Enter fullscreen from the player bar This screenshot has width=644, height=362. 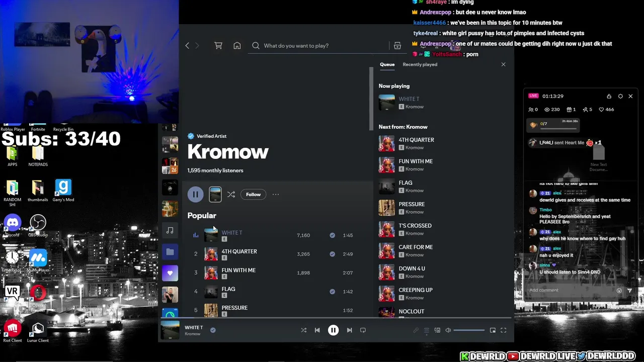pyautogui.click(x=503, y=330)
